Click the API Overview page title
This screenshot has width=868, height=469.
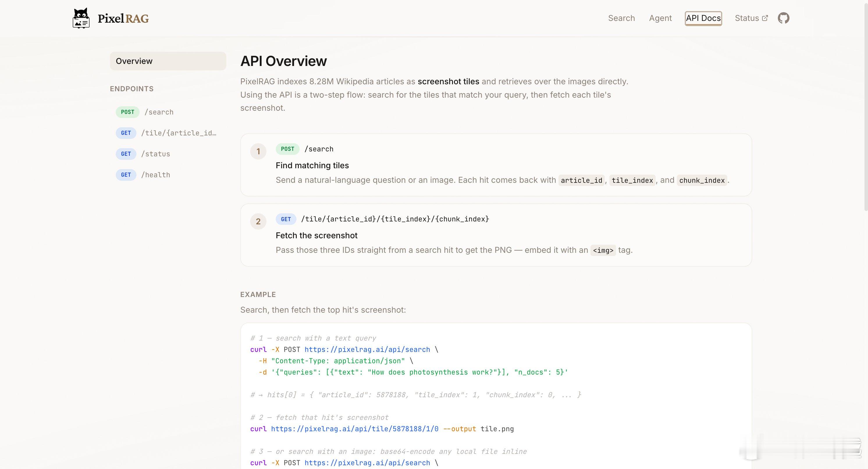point(283,61)
